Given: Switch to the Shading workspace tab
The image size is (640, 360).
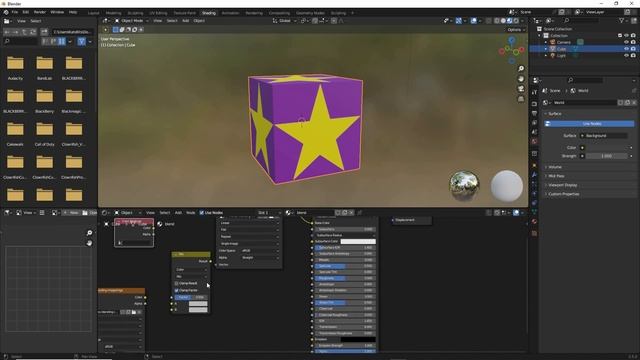Looking at the screenshot, I should tap(209, 13).
